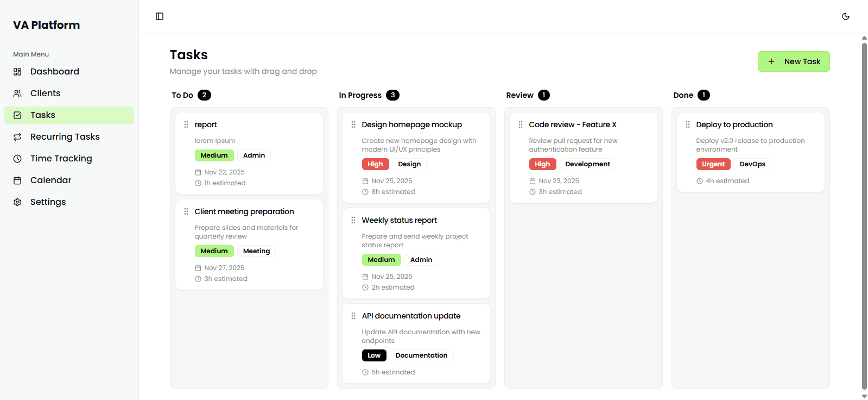Click the plus icon on New Task

(772, 61)
